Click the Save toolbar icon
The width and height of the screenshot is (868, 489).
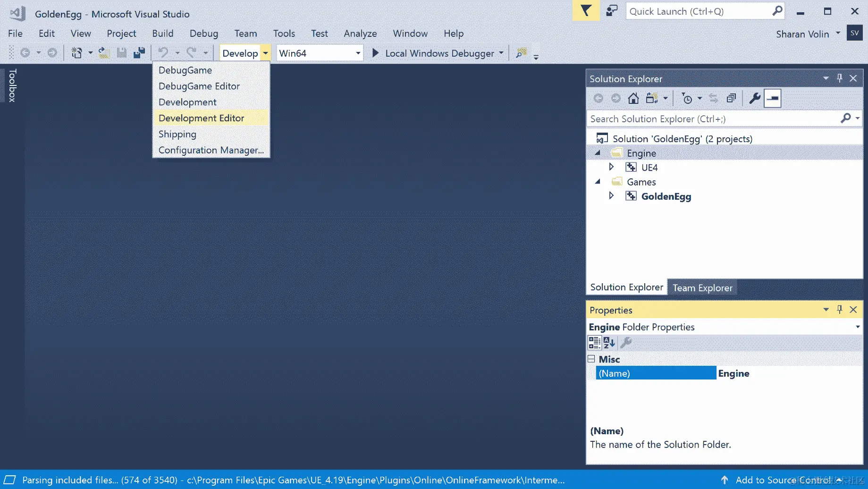tap(122, 53)
